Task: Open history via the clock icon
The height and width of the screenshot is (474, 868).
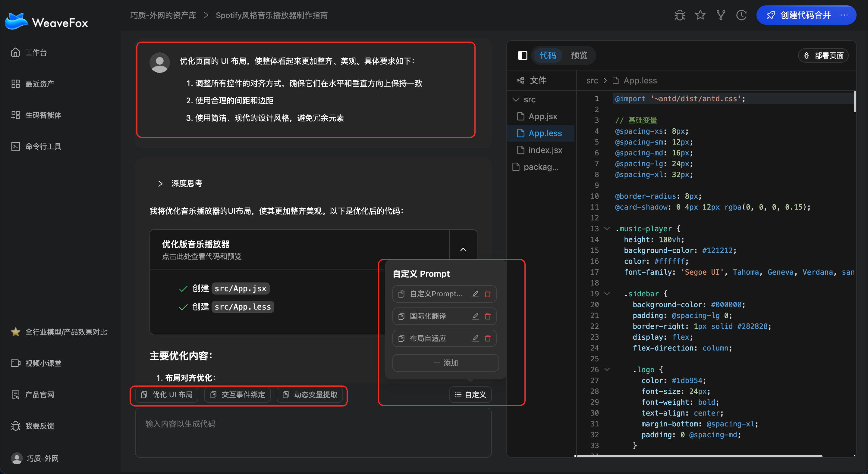Action: 741,15
